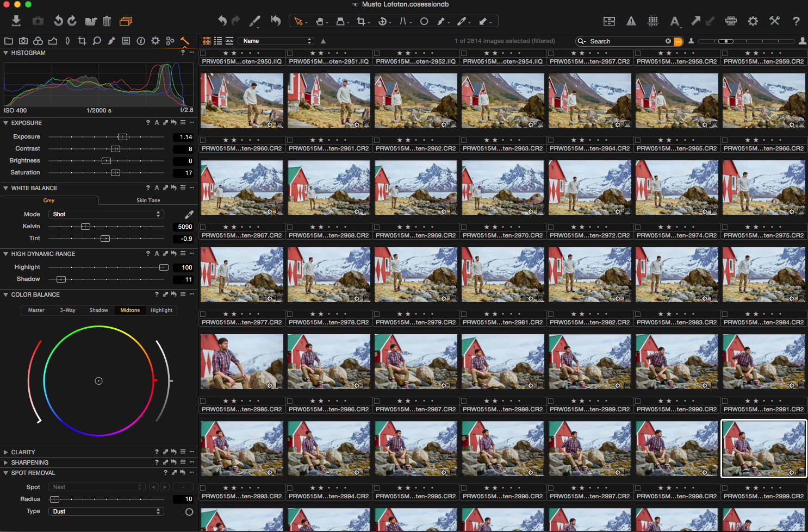Open Preferences gear icon in top toolbar

[x=753, y=21]
